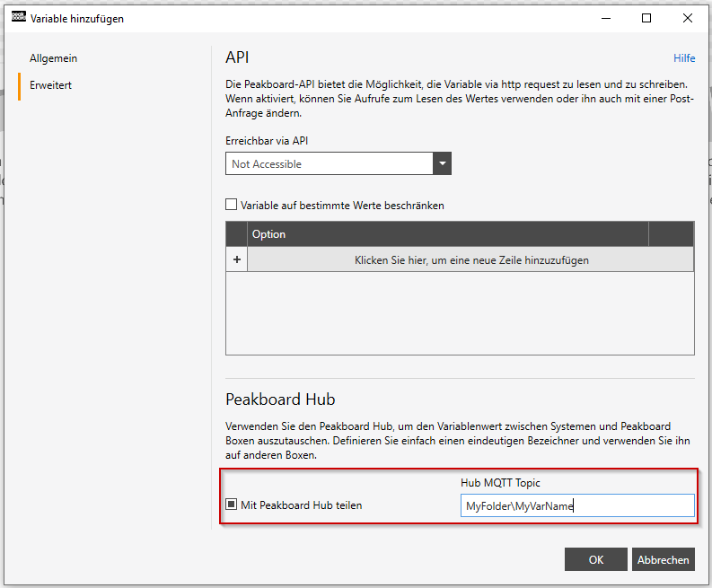Click the plus icon to add a row
The image size is (712, 588).
click(x=236, y=259)
